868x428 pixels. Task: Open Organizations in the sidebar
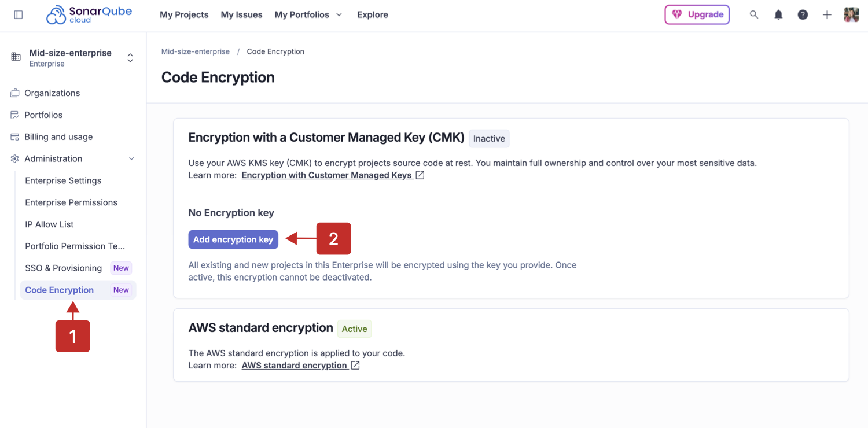pyautogui.click(x=52, y=93)
